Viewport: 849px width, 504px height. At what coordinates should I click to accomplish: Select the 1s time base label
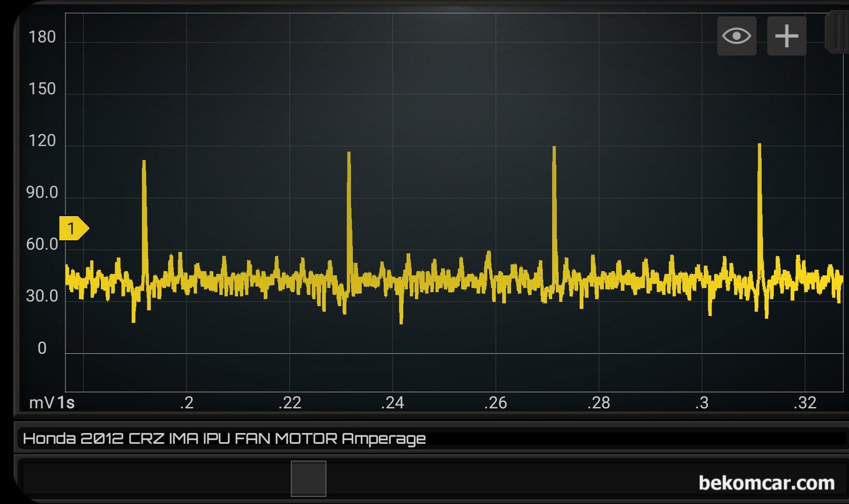pos(66,403)
